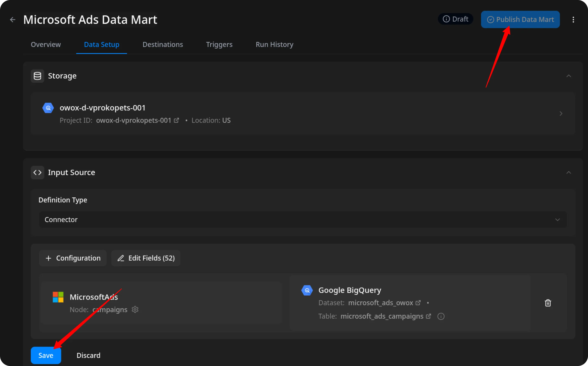Viewport: 588px width, 366px height.
Task: Open microsoft_ads_campaigns table external link icon
Action: tap(428, 316)
